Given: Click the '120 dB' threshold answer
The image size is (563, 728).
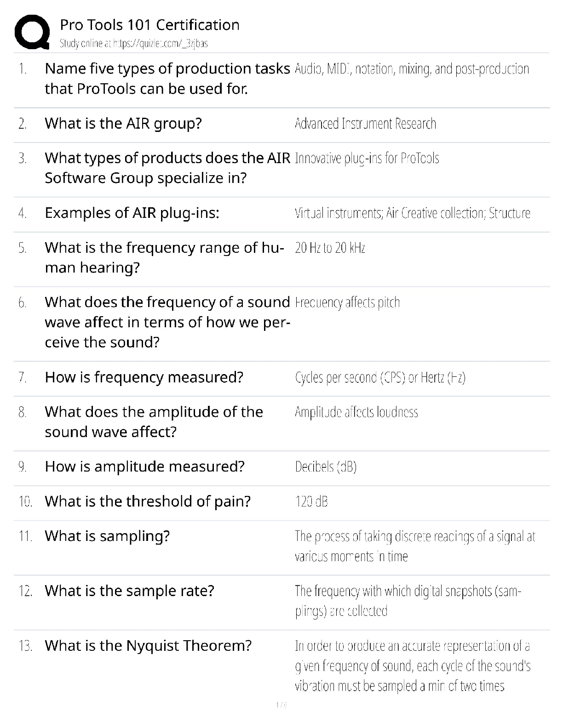Looking at the screenshot, I should click(311, 501).
